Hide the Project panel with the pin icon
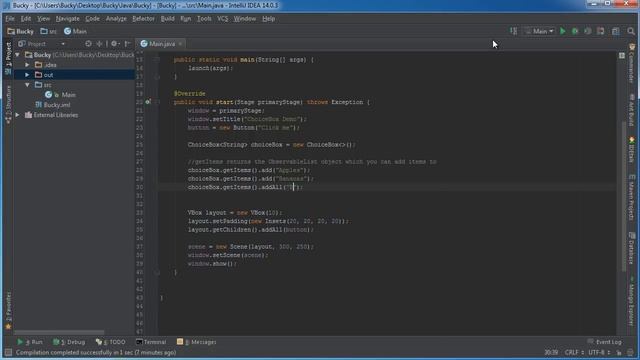Screen dimensions: 640x360 127,44
